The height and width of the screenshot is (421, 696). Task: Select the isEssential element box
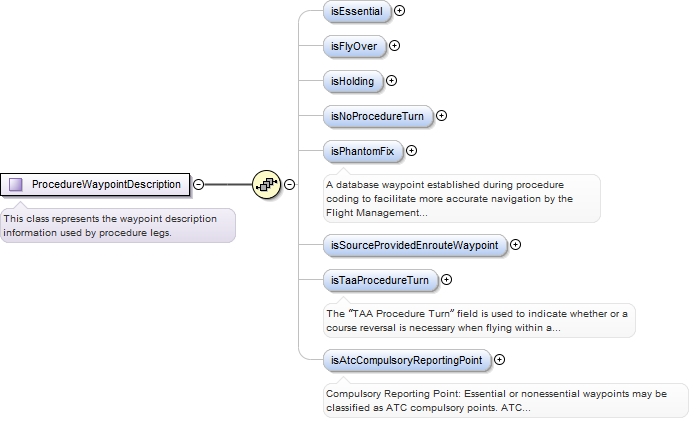click(x=357, y=11)
